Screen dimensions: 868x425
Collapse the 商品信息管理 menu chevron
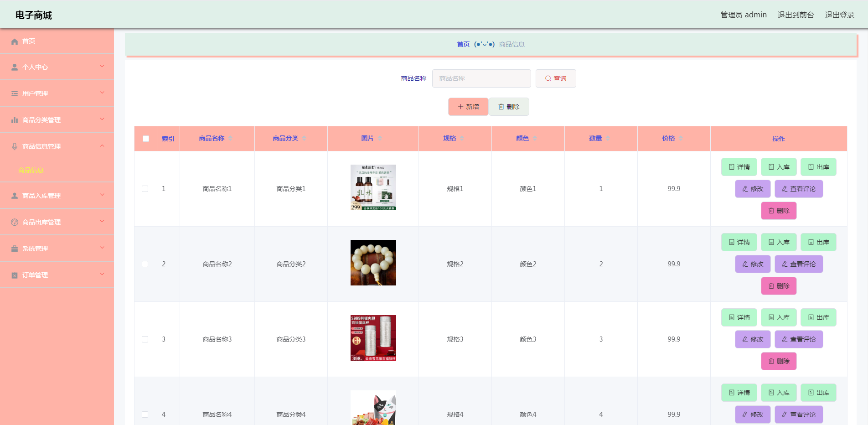click(102, 146)
